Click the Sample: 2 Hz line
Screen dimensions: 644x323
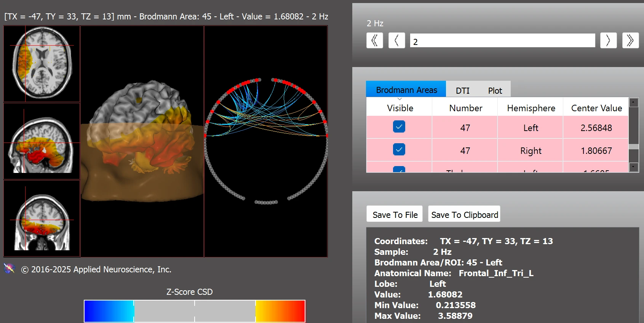(413, 252)
